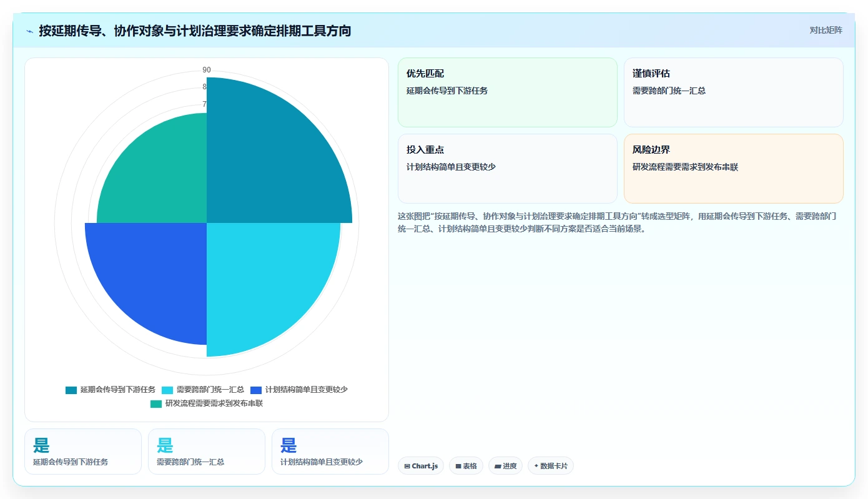868x499 pixels.
Task: Toggle legend item 研发流程需要需求到发布串联
Action: [207, 403]
